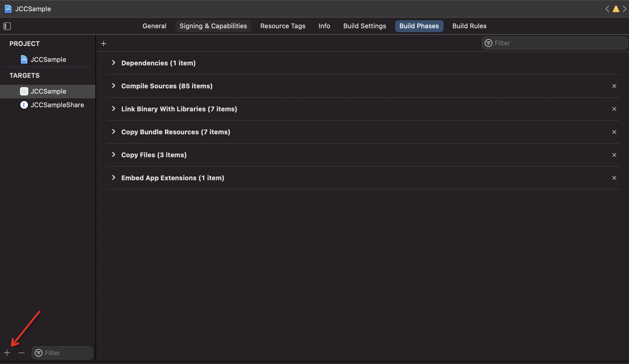Focus the targets Filter field at bottom
The image size is (629, 364).
pos(62,353)
